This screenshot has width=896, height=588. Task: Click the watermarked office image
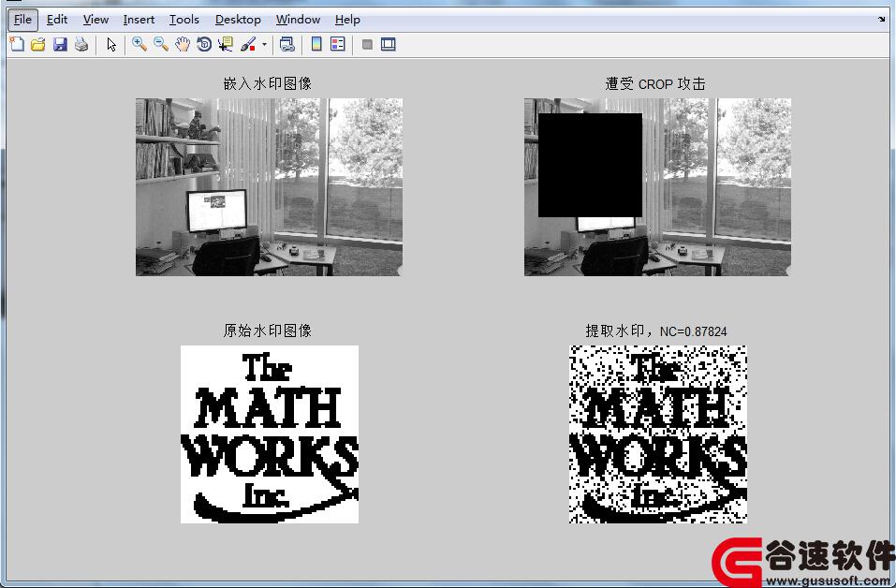(x=269, y=187)
